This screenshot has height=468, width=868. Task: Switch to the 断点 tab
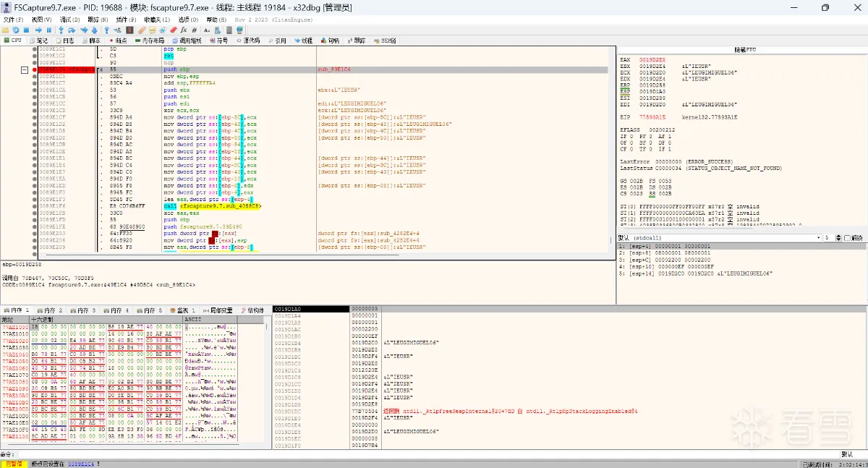(x=117, y=41)
